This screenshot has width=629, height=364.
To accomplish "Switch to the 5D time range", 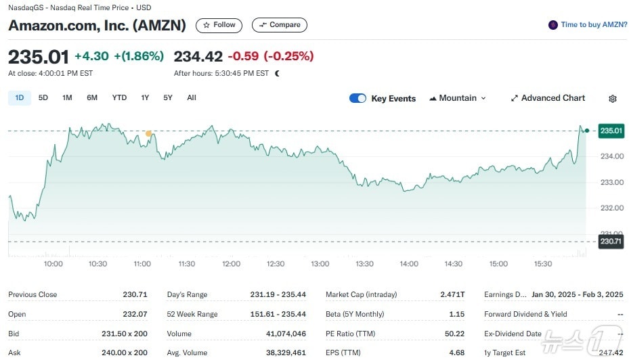I will click(43, 98).
